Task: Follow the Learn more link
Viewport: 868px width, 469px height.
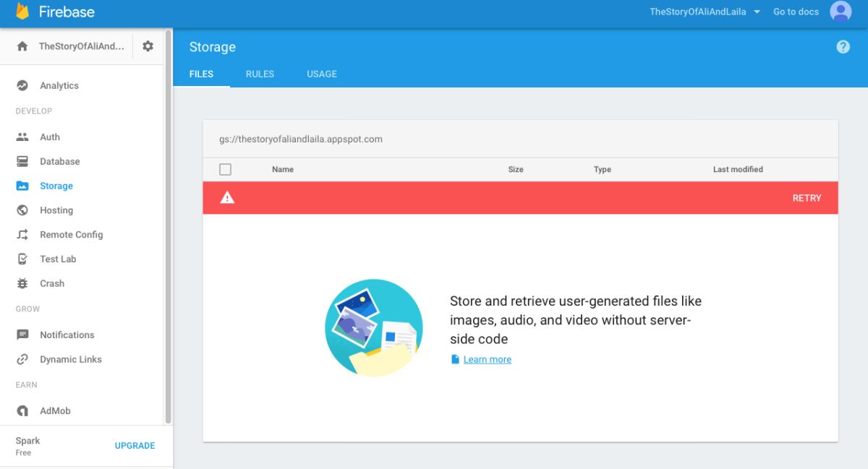Action: point(488,359)
